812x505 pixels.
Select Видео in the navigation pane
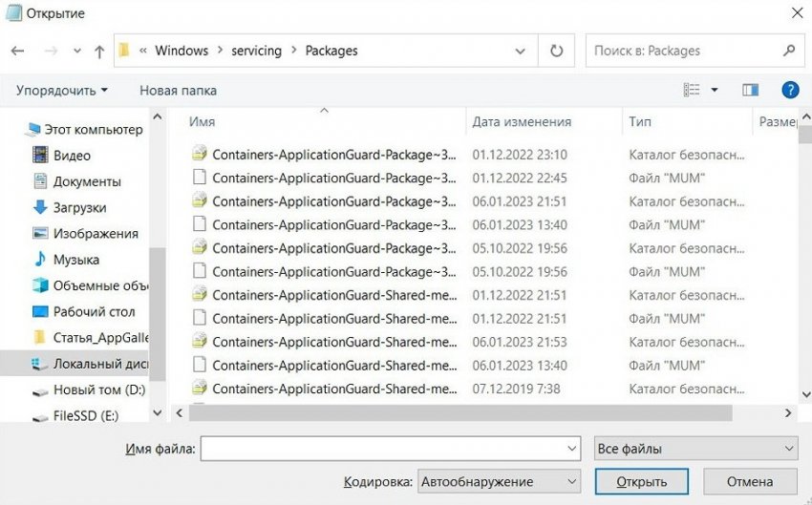(x=72, y=155)
